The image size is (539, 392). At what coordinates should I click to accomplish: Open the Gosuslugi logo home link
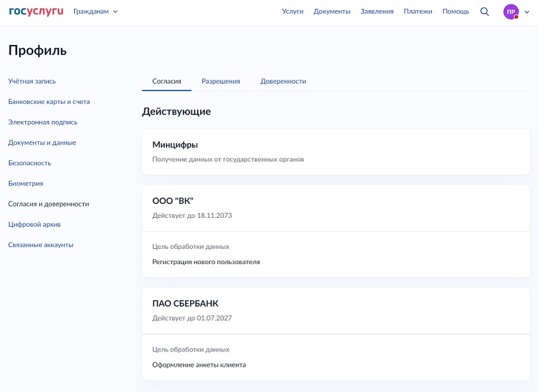[36, 11]
